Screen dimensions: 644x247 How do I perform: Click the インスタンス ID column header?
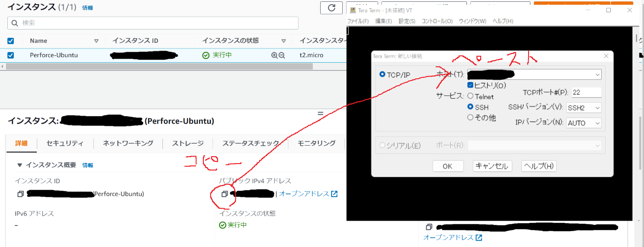[x=135, y=41]
